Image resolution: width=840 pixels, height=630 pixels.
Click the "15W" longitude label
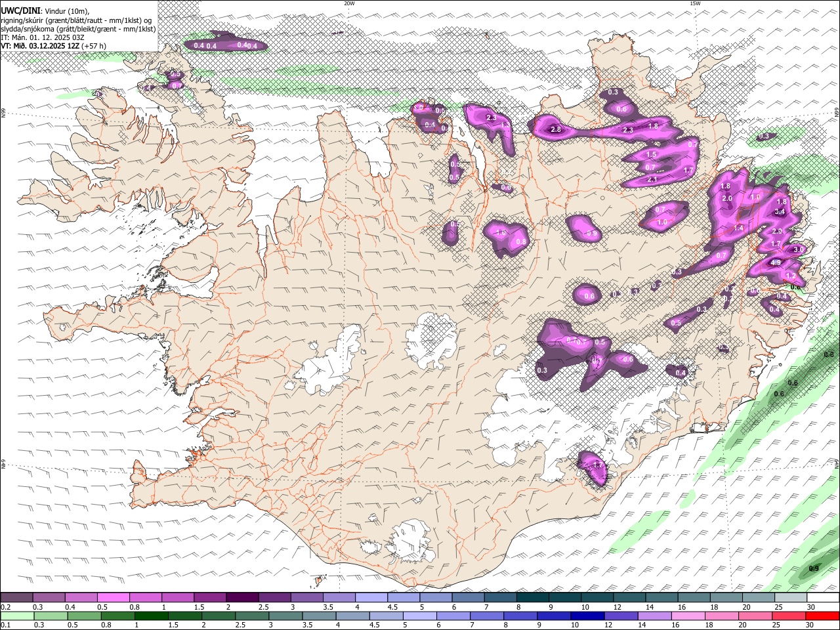click(x=695, y=3)
